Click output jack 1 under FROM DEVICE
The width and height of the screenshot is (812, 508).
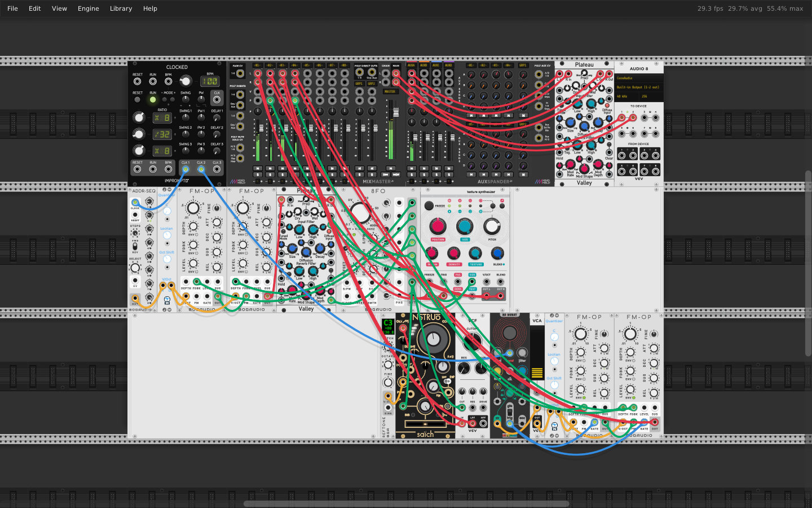click(x=622, y=155)
